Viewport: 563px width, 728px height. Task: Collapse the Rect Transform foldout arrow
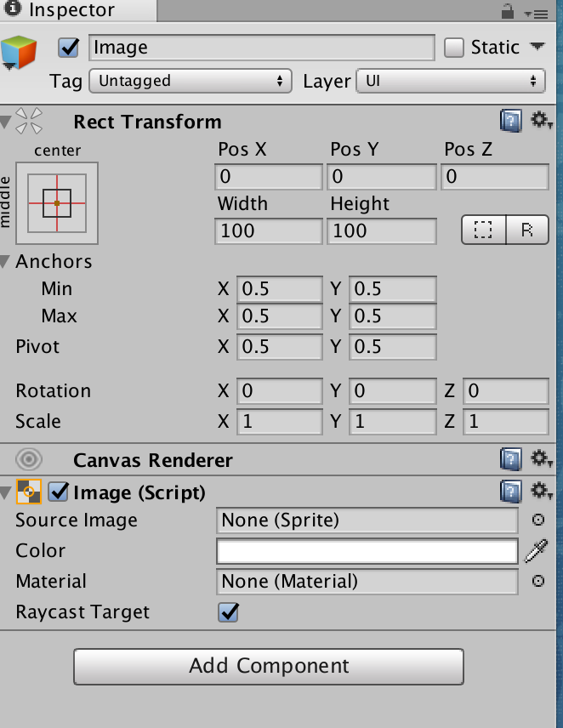6,122
